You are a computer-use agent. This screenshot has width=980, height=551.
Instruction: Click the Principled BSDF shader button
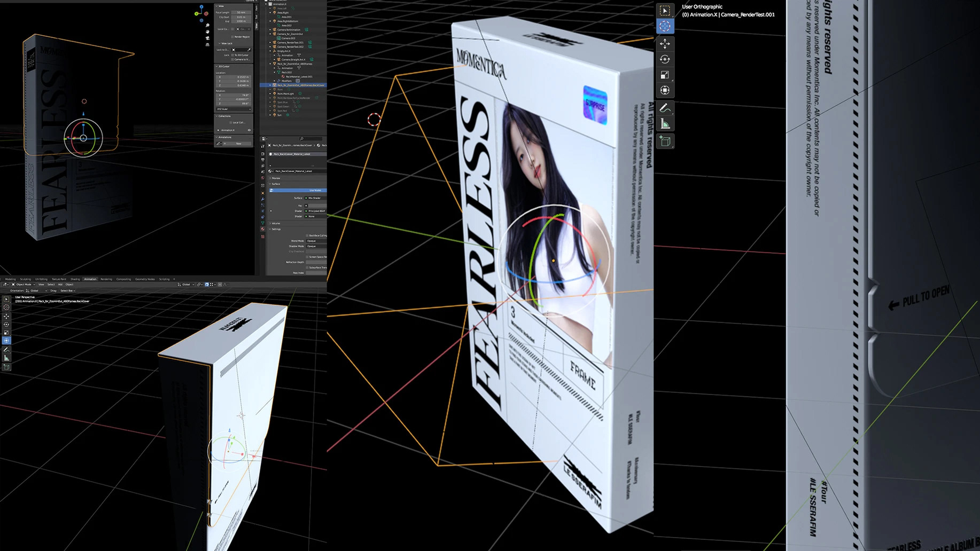pos(316,211)
